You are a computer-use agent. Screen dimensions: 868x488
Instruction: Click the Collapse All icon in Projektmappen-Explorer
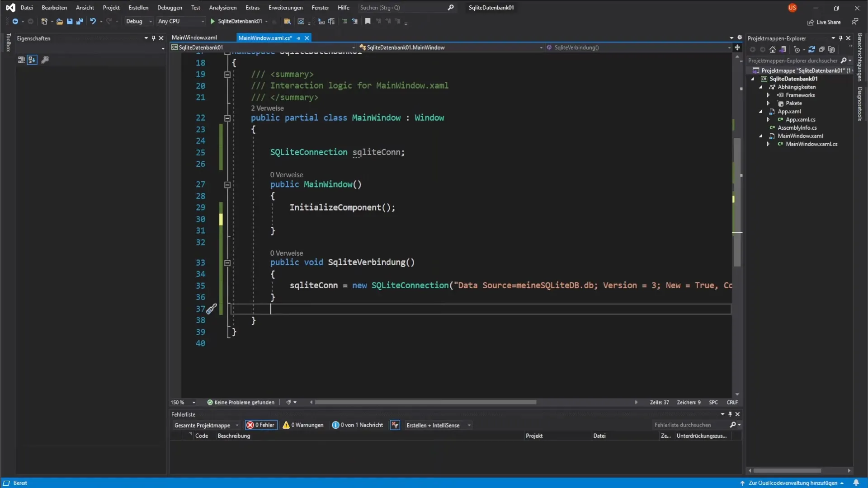pyautogui.click(x=821, y=50)
